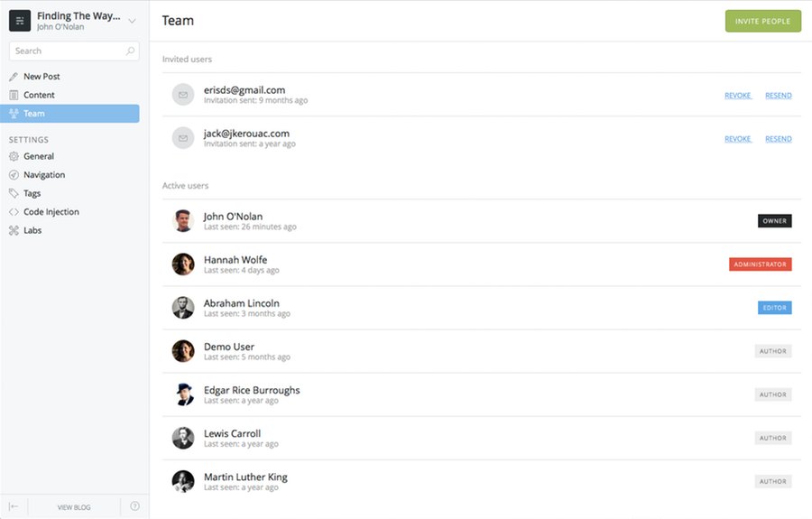This screenshot has width=812, height=519.
Task: Open Tags via the tag icon
Action: pos(14,193)
